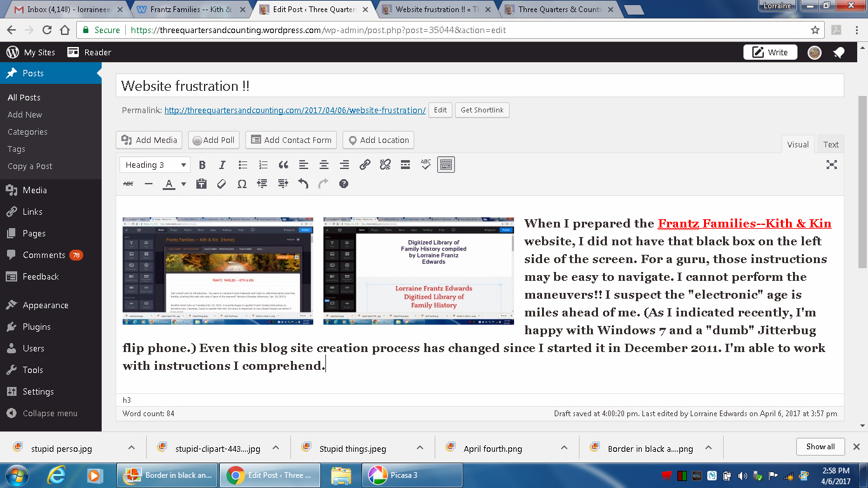The height and width of the screenshot is (488, 868).
Task: Enter distraction-free fullscreen writing mode
Action: [x=831, y=165]
